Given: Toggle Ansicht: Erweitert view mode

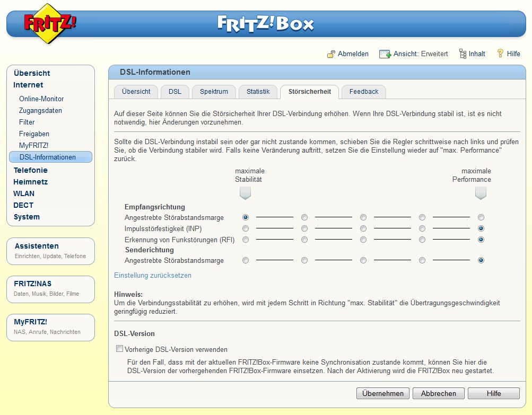Looking at the screenshot, I should [421, 54].
